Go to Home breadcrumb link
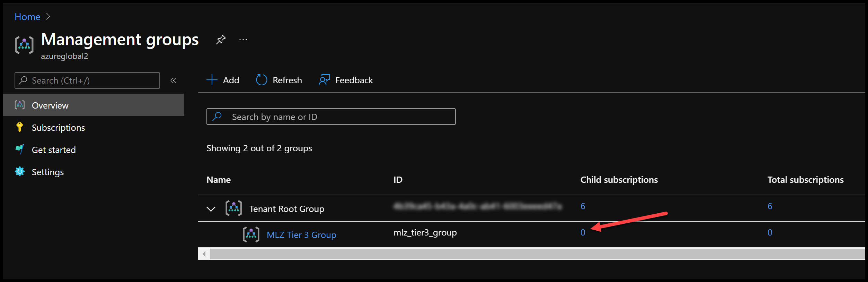The height and width of the screenshot is (282, 868). pos(27,17)
